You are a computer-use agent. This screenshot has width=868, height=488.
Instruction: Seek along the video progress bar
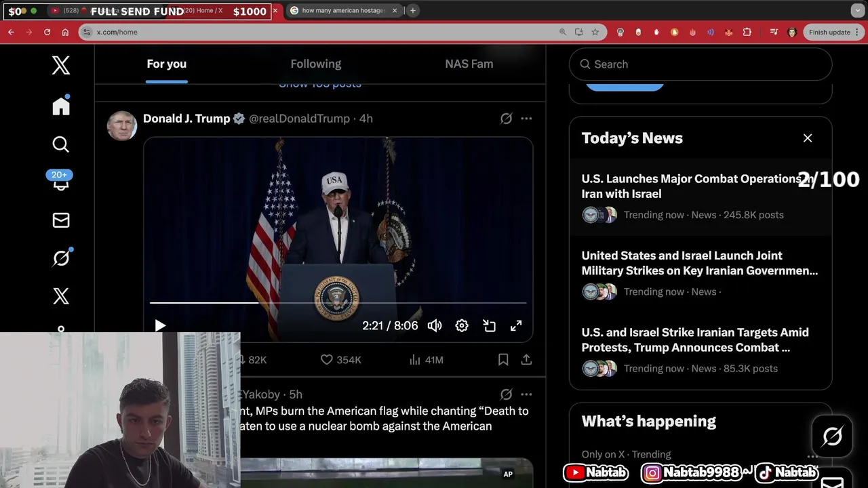pos(338,303)
